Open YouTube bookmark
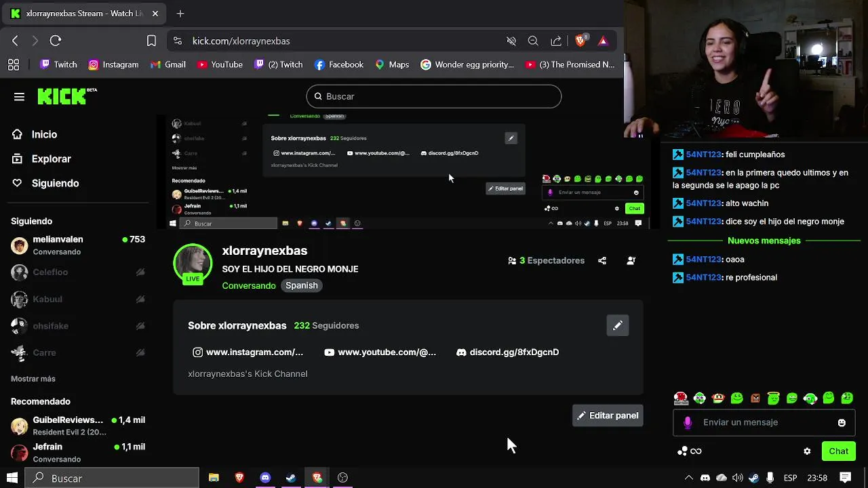The width and height of the screenshot is (868, 488). [x=220, y=64]
